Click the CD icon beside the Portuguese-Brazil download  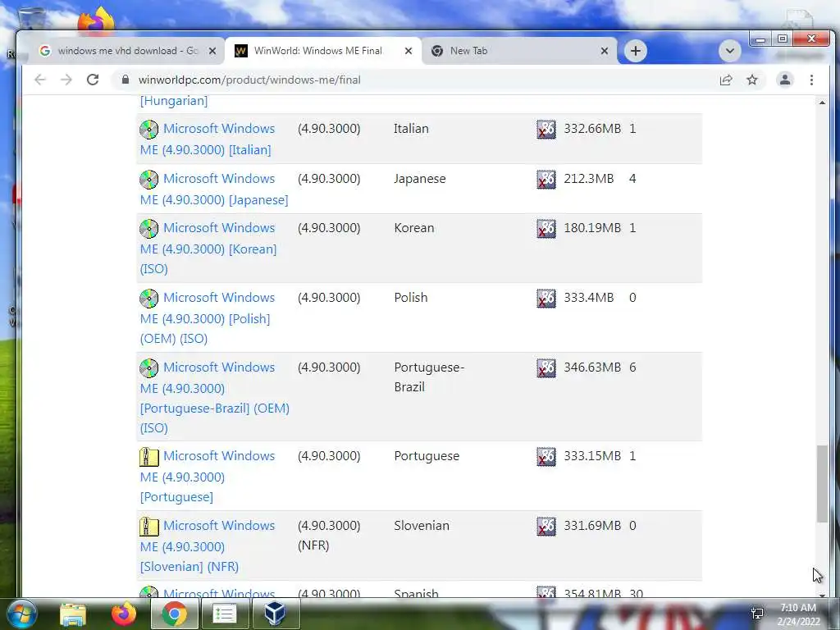point(149,367)
